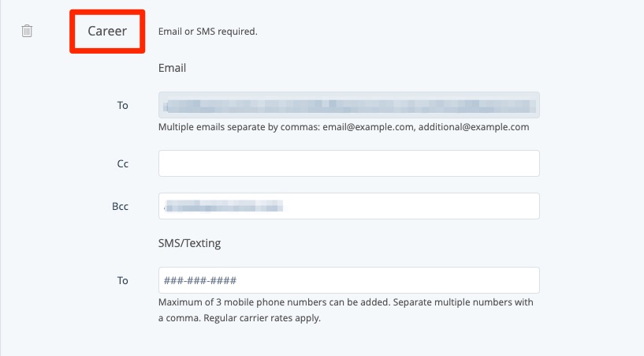Click the blurred address in the Bcc field
The width and height of the screenshot is (644, 356).
pyautogui.click(x=225, y=206)
